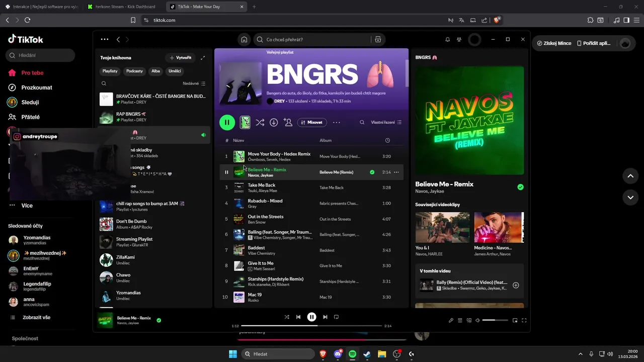This screenshot has width=644, height=362.
Task: Open Brave Shields lion icon
Action: click(x=497, y=20)
